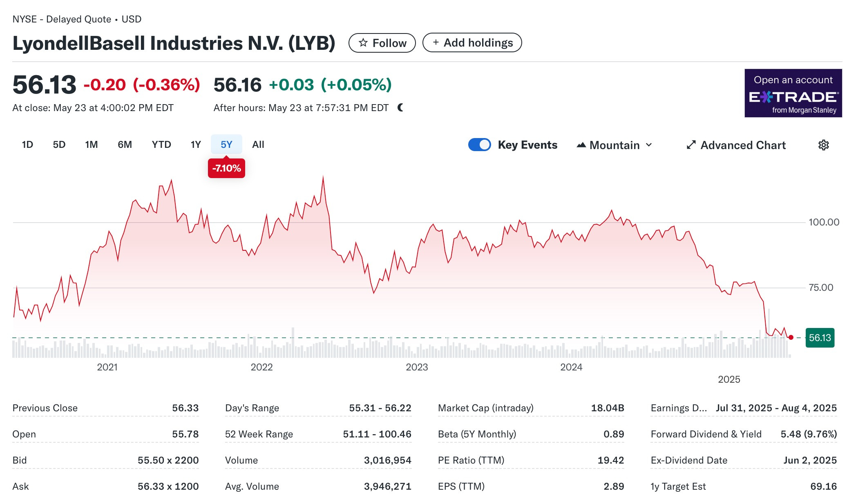
Task: Select the YTD time range
Action: tap(161, 145)
